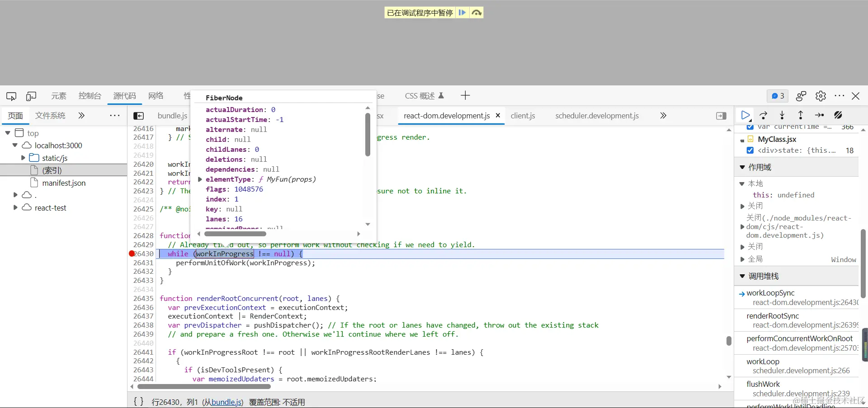Open manifest.json in the file tree
The image size is (868, 408).
pos(63,183)
